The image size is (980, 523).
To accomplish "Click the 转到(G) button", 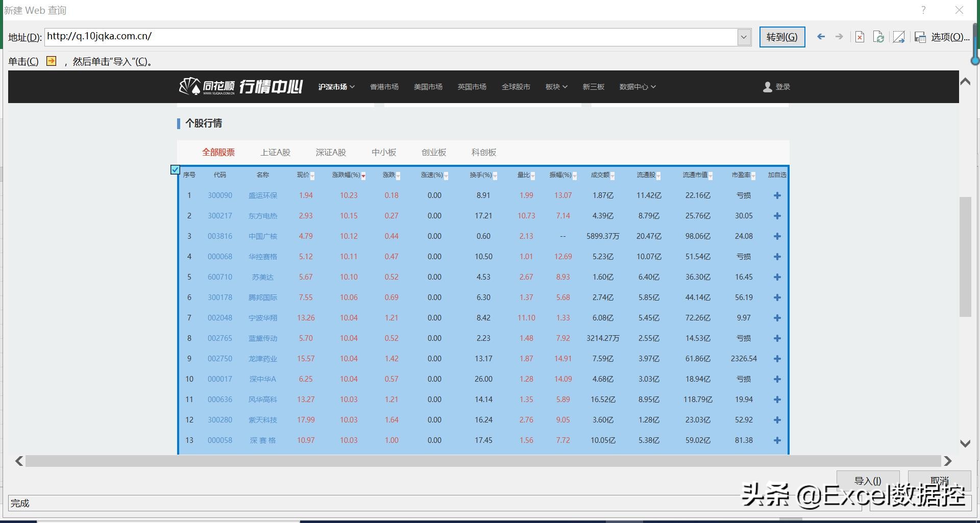I will (782, 37).
